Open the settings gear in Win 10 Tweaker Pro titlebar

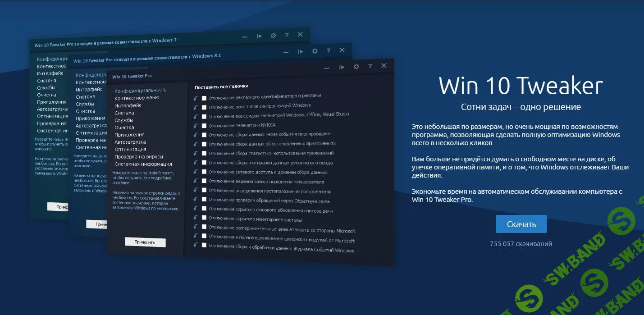[356, 66]
